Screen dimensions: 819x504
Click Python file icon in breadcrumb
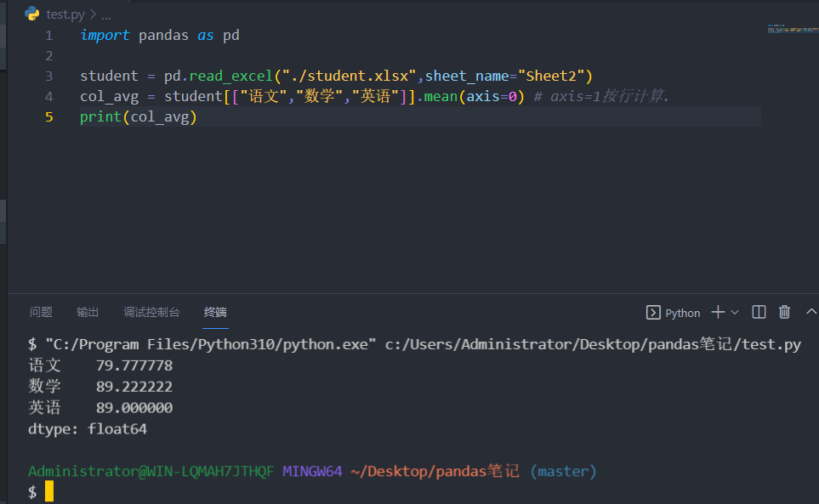coord(32,14)
